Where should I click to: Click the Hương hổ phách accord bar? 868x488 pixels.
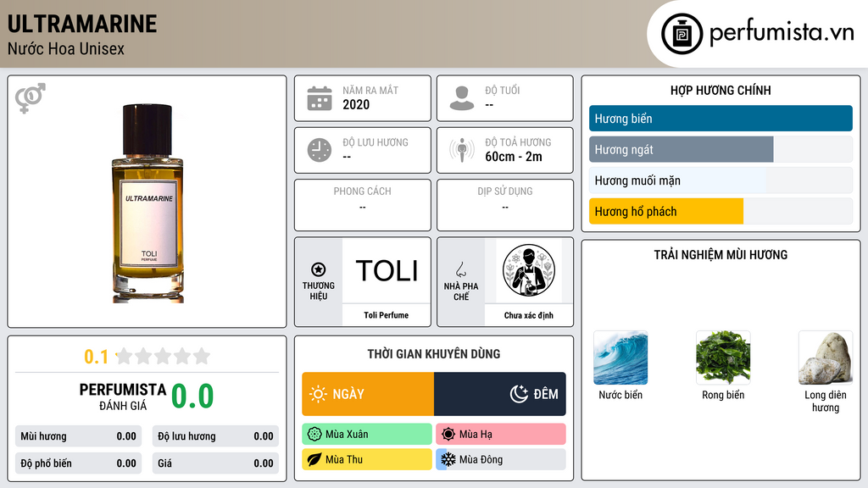click(x=721, y=211)
